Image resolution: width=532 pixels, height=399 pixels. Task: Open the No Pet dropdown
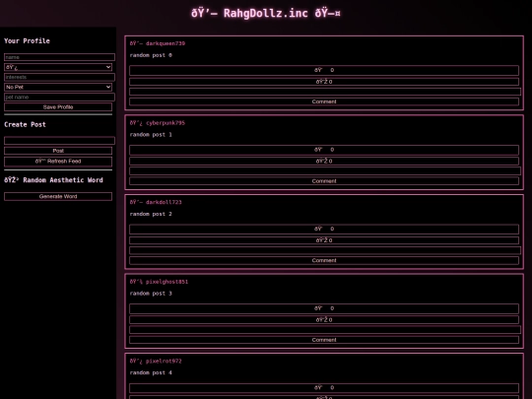[x=58, y=87]
